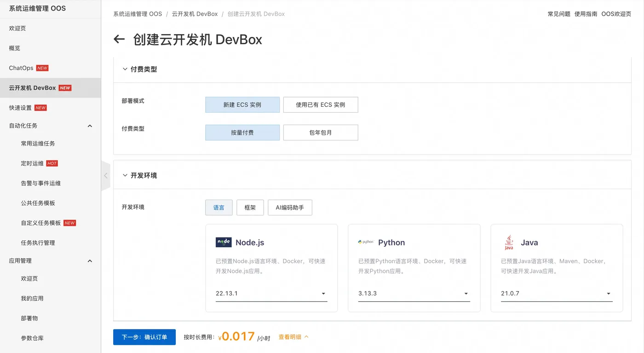Open the Java version dropdown 21.0.7
Viewport: 644px width, 353px height.
click(557, 294)
